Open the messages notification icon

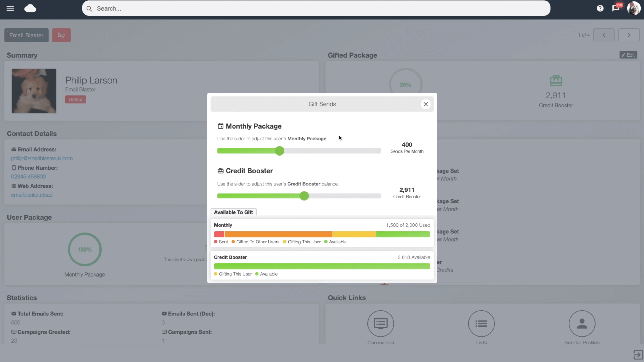616,8
